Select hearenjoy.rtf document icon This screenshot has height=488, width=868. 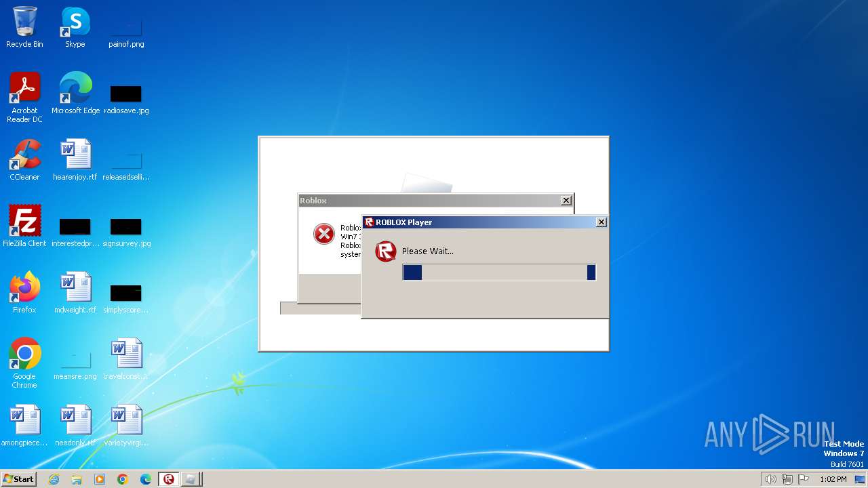[75, 160]
